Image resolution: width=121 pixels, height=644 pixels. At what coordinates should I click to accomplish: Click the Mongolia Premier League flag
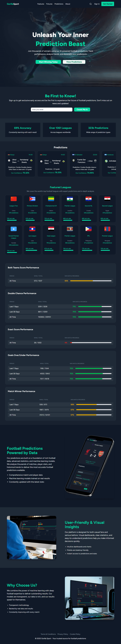point(107,229)
